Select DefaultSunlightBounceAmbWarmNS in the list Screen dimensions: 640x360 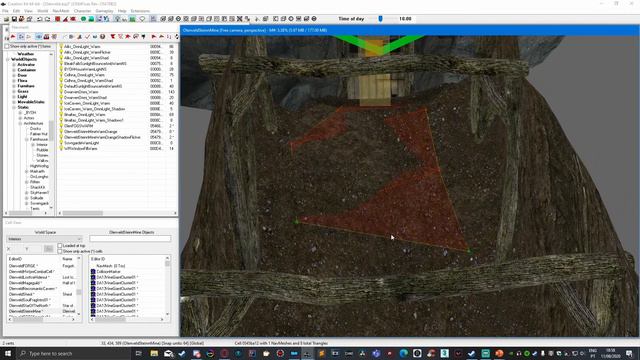click(x=93, y=86)
